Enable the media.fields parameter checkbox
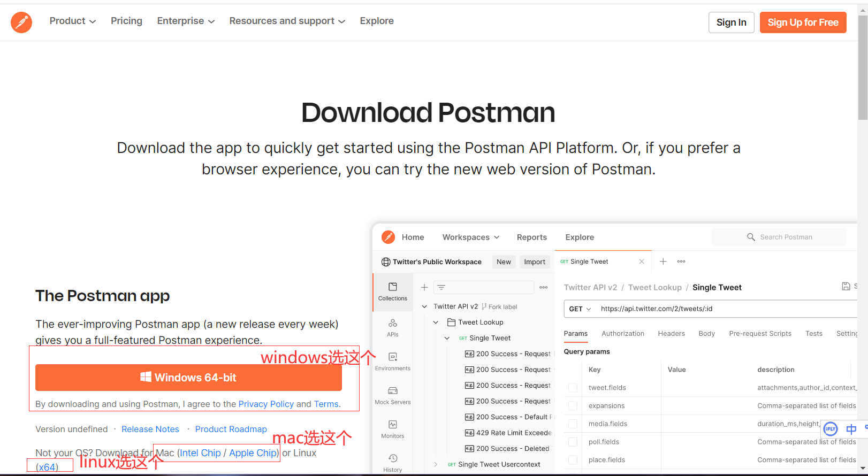This screenshot has height=476, width=868. pyautogui.click(x=573, y=424)
